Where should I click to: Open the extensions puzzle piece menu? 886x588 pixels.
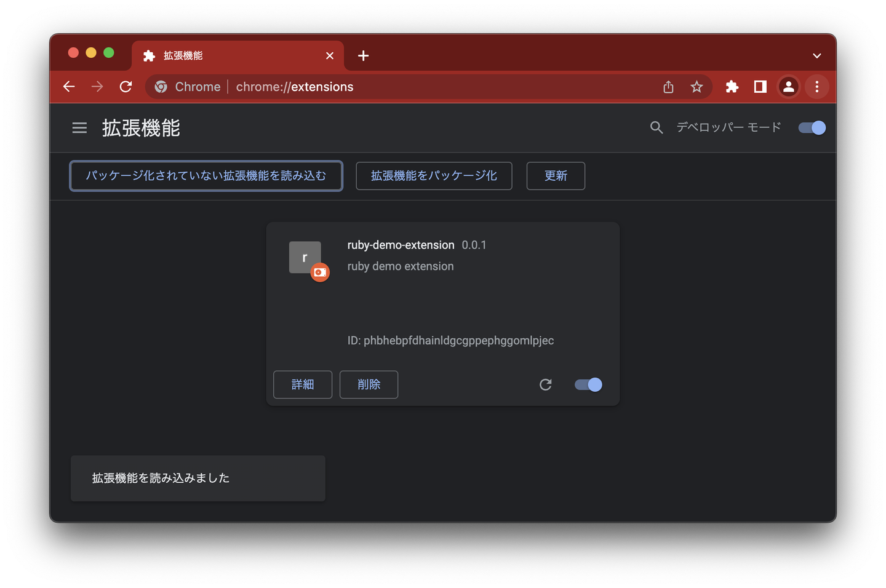[x=732, y=87]
